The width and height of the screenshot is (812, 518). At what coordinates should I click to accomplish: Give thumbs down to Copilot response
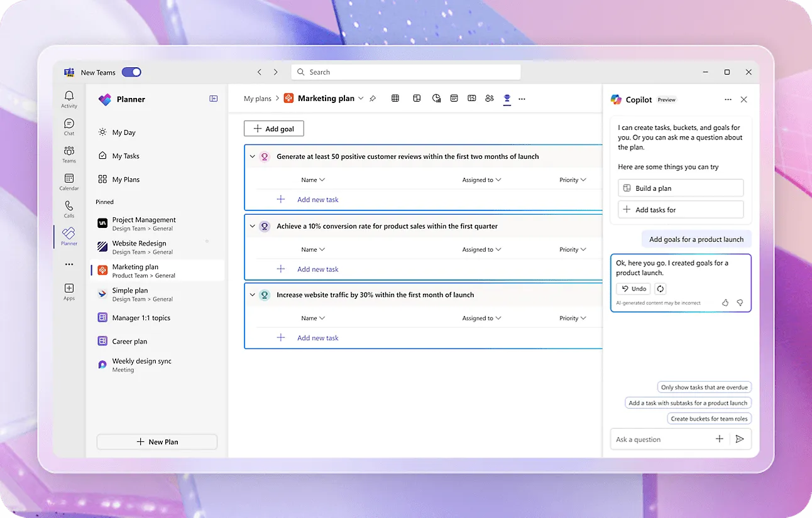point(740,303)
